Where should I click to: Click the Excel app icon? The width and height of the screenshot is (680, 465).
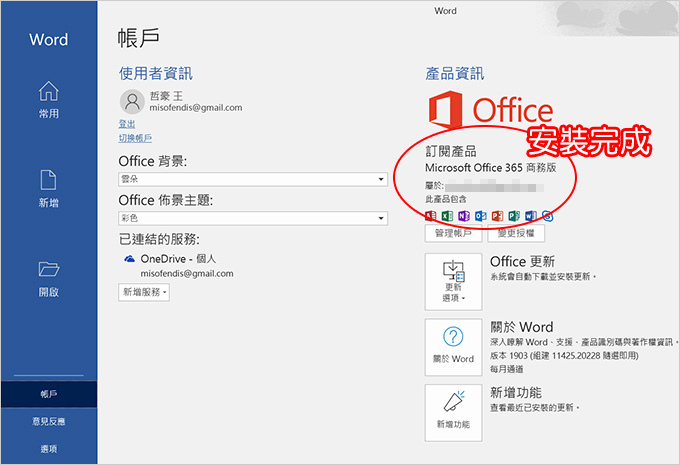[447, 216]
